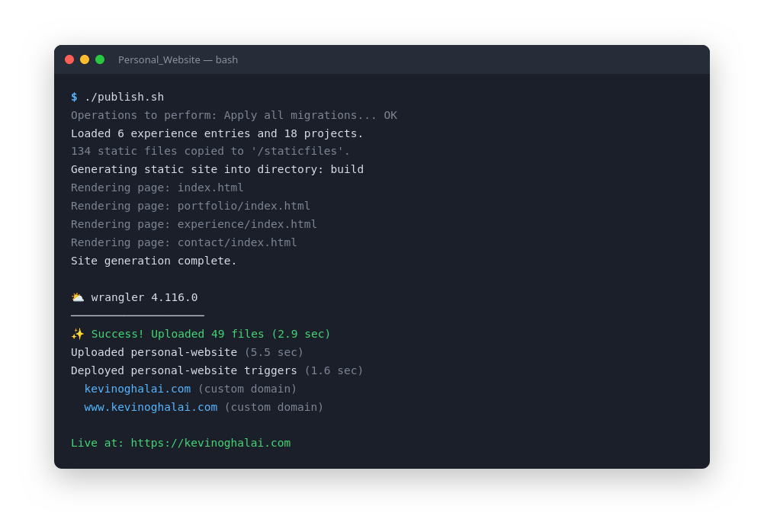Open the Live at https URL
The image size is (764, 532).
(x=210, y=443)
